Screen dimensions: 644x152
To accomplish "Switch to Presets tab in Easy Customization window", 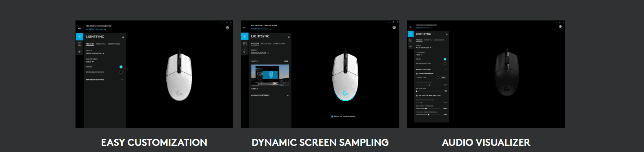I will coord(90,44).
